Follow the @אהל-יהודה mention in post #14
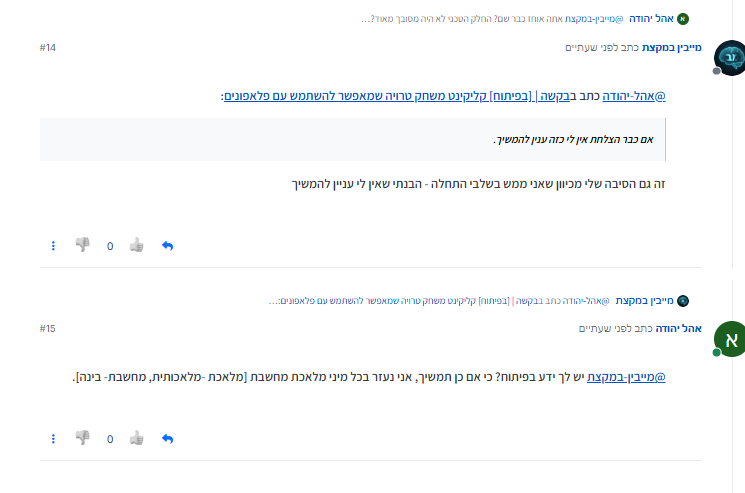Screen dimensions: 745x493 (x=634, y=96)
